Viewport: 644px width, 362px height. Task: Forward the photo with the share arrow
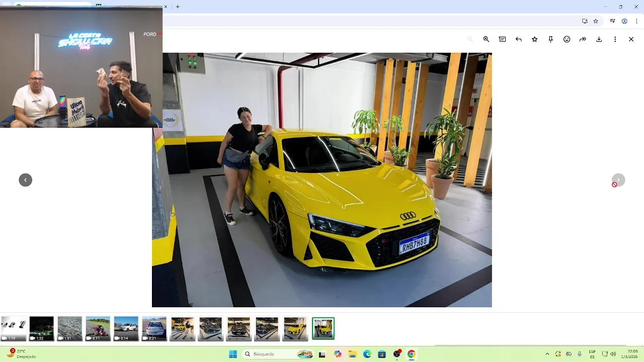pos(583,39)
